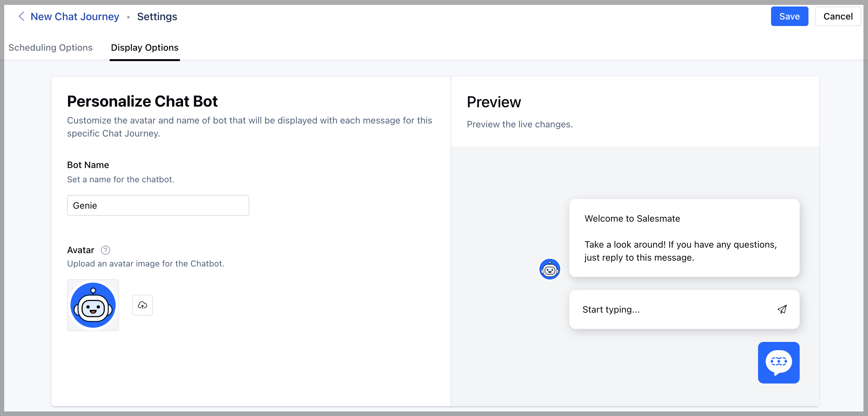868x416 pixels.
Task: Click the Bot Name label
Action: 88,165
